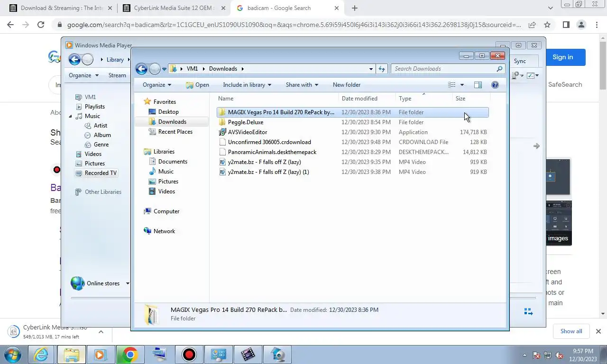Change the Explorer view layout icon
Image resolution: width=607 pixels, height=364 pixels.
pos(452,85)
